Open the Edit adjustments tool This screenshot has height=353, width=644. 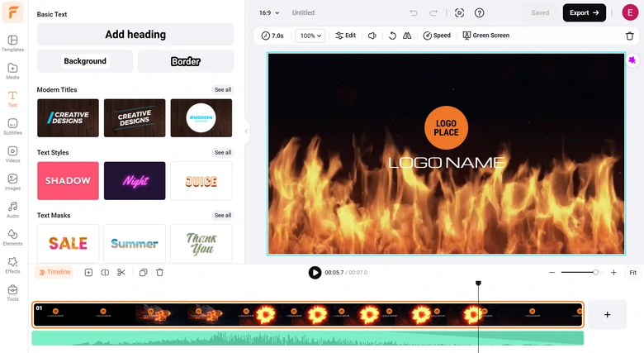point(345,36)
